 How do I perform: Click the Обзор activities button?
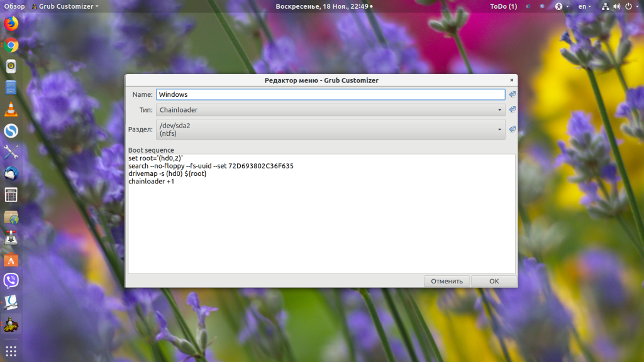(x=14, y=6)
